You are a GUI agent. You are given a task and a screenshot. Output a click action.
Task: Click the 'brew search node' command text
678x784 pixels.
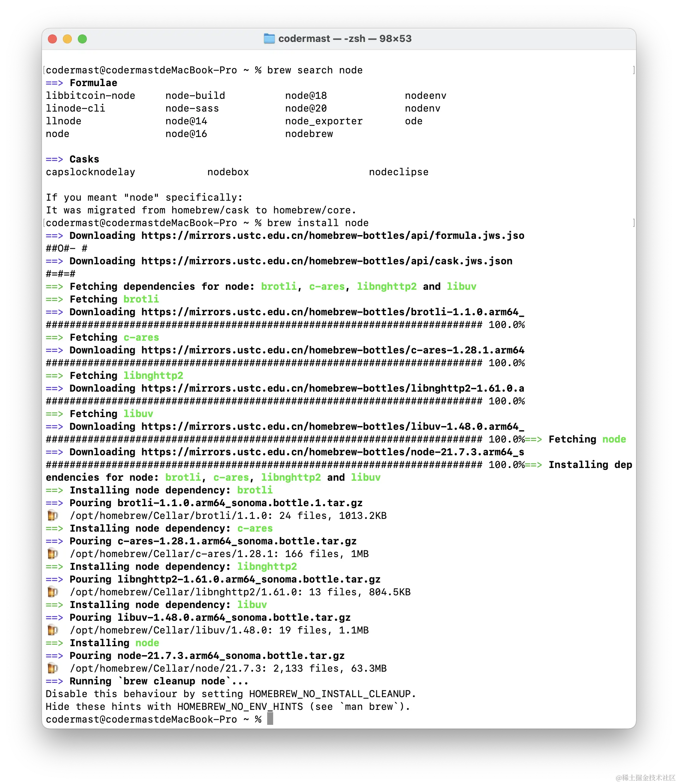pyautogui.click(x=315, y=70)
